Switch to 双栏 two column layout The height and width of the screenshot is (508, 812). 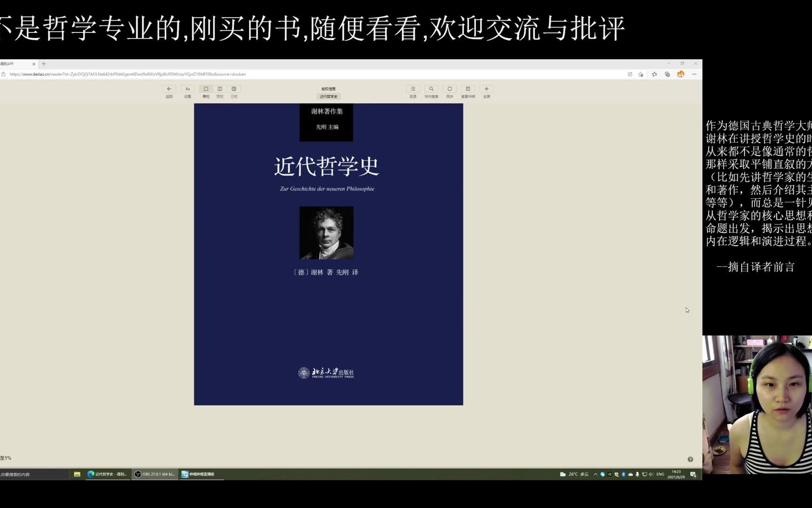(x=220, y=89)
